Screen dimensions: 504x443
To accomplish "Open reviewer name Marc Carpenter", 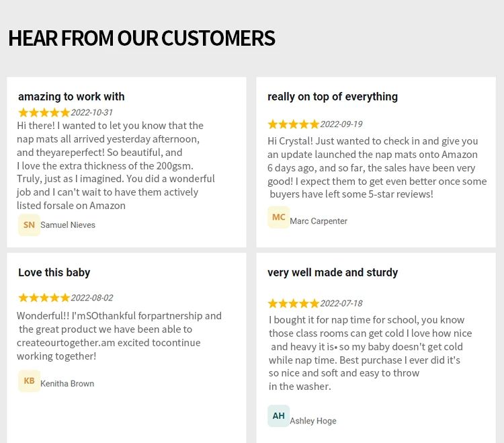I will point(319,221).
